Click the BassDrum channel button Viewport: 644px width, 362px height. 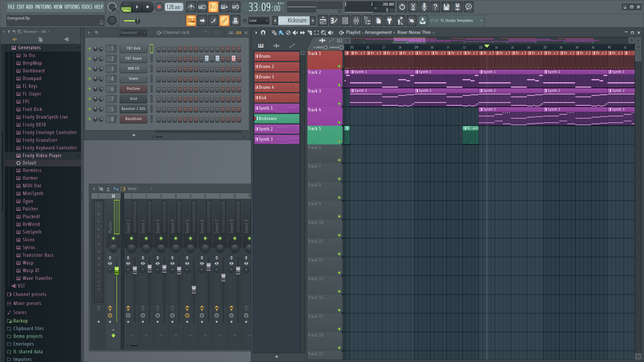tap(133, 119)
